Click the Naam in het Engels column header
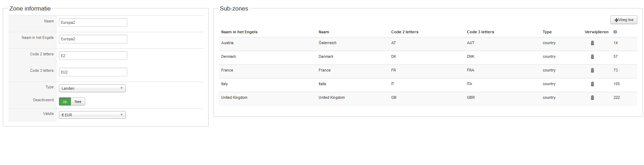 click(239, 32)
